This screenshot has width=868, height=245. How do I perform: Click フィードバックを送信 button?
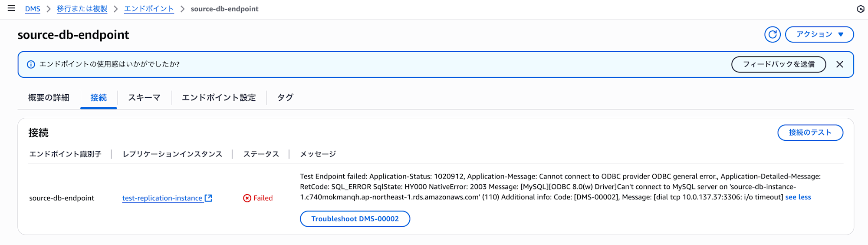[779, 64]
